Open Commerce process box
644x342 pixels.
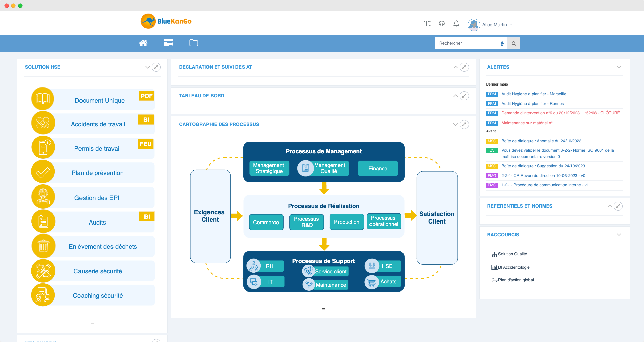pyautogui.click(x=266, y=222)
